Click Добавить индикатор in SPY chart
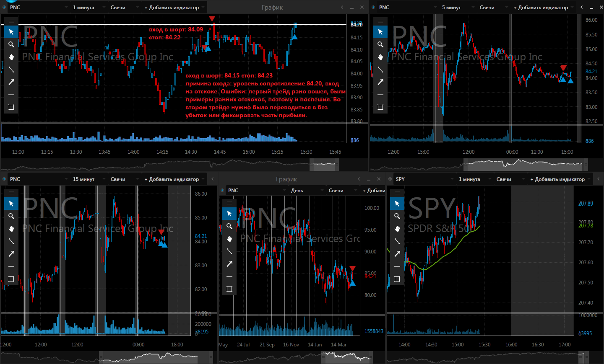Viewport: 604px width, 364px height. point(558,179)
